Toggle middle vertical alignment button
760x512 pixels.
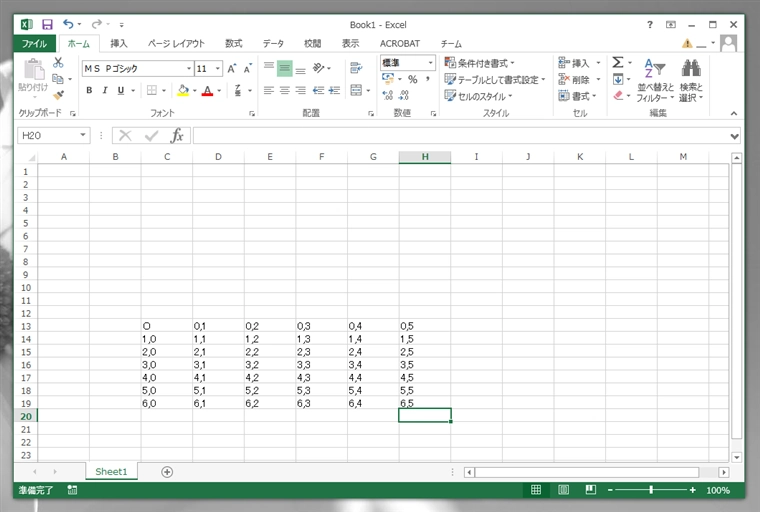(x=285, y=68)
